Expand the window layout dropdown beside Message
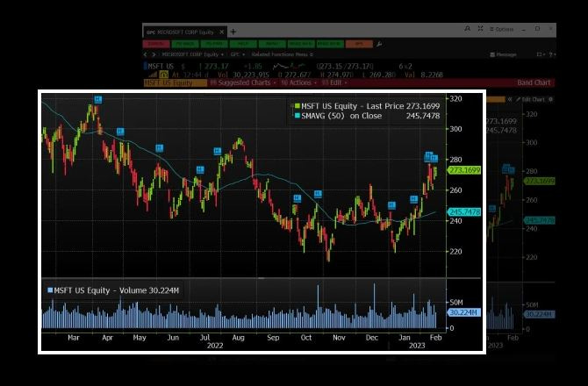The height and width of the screenshot is (386, 588). (540, 54)
